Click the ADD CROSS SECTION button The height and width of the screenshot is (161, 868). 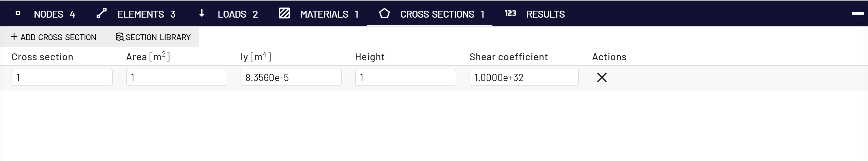(53, 37)
